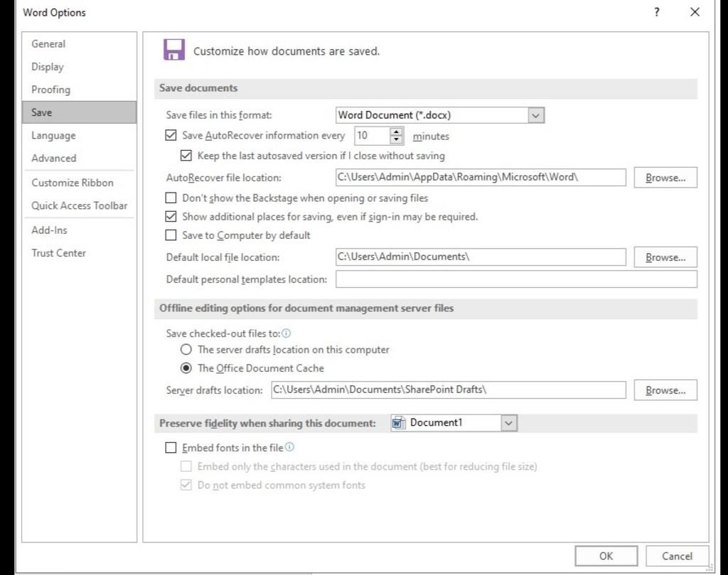The image size is (728, 575).
Task: Browse for AutoRecover file location
Action: click(665, 178)
